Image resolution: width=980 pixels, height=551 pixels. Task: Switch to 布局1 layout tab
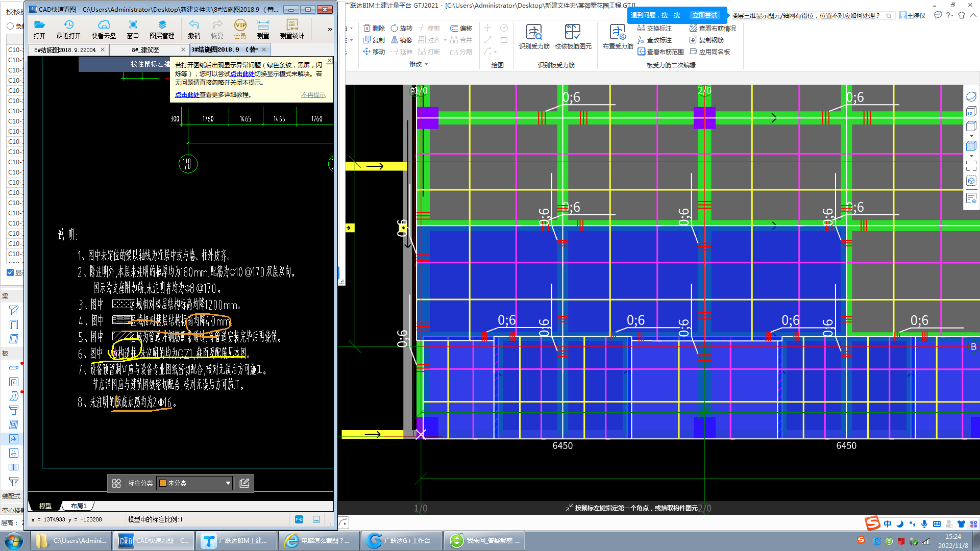coord(79,506)
